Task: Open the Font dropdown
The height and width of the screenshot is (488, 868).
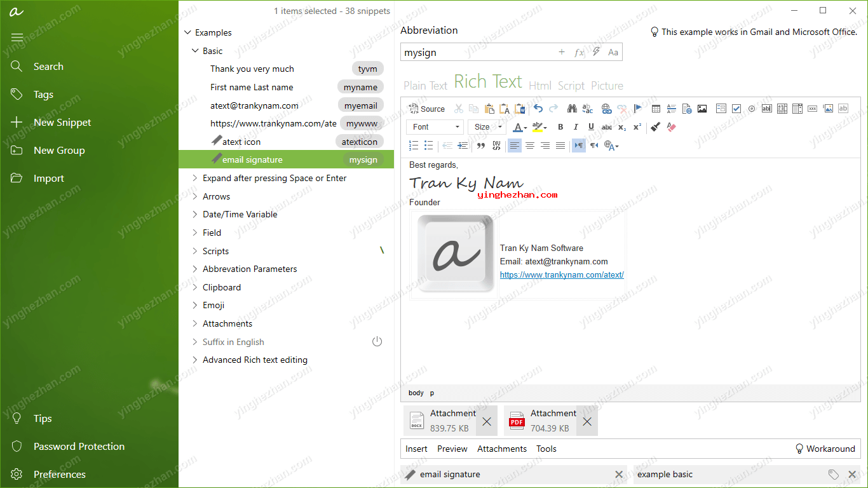Action: pos(435,127)
